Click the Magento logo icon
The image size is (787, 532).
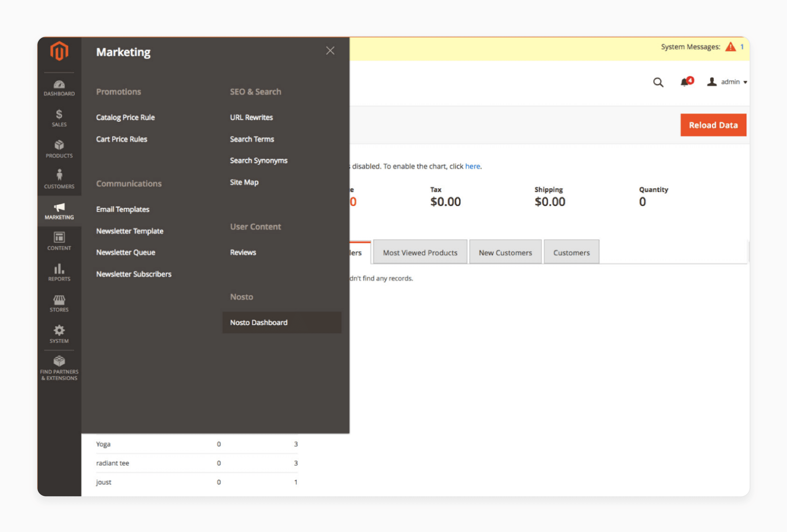coord(59,51)
